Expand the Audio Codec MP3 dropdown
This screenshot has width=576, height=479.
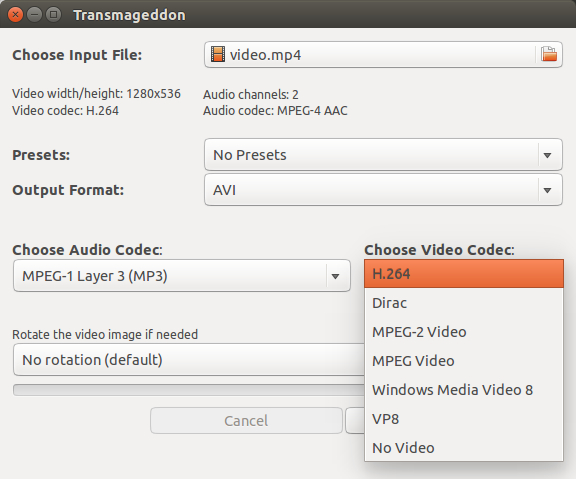click(182, 276)
